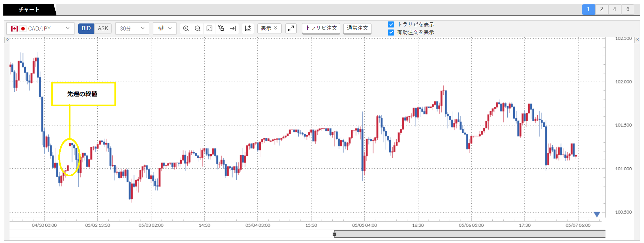Click the scrollbar's left handle marker
This screenshot has width=644, height=243.
[x=334, y=234]
